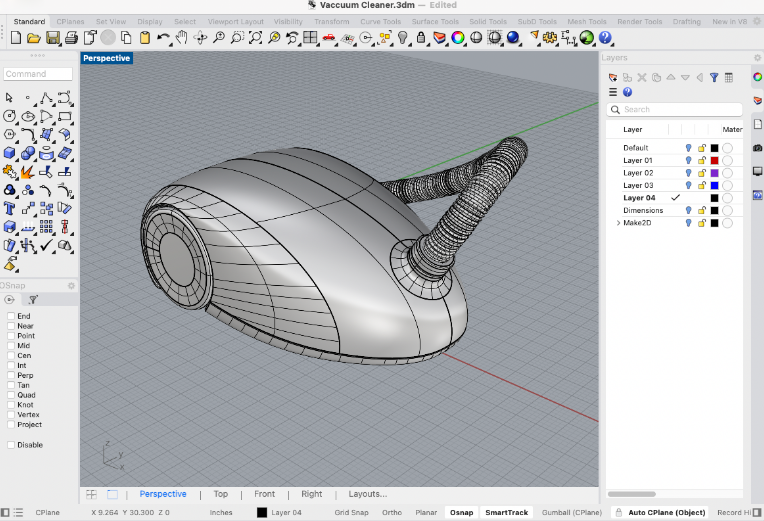764x521 pixels.
Task: Click the Undo arrow icon
Action: [x=163, y=38]
